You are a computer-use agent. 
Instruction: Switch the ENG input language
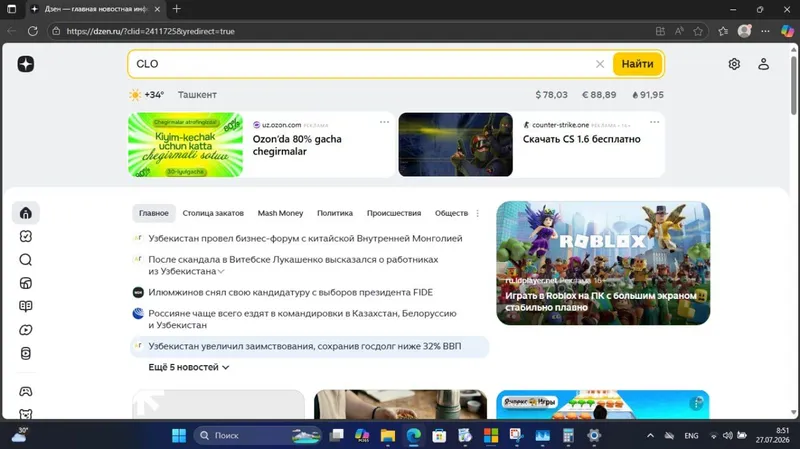click(691, 435)
